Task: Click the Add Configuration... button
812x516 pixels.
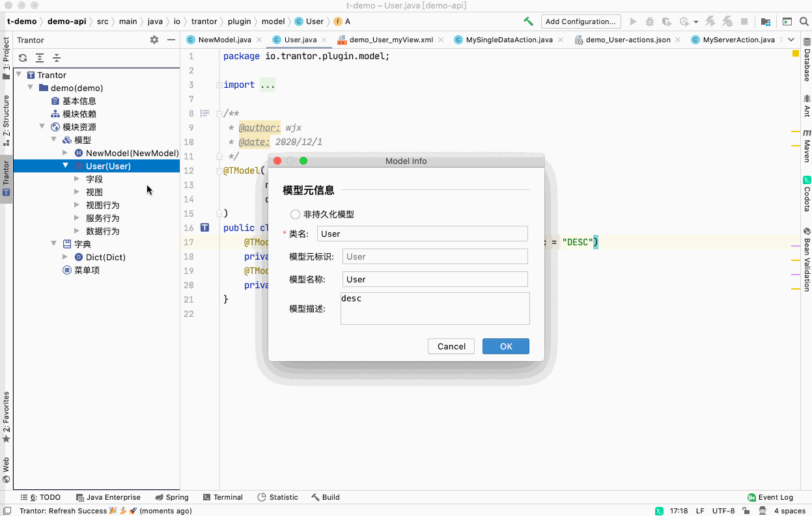Action: tap(581, 21)
